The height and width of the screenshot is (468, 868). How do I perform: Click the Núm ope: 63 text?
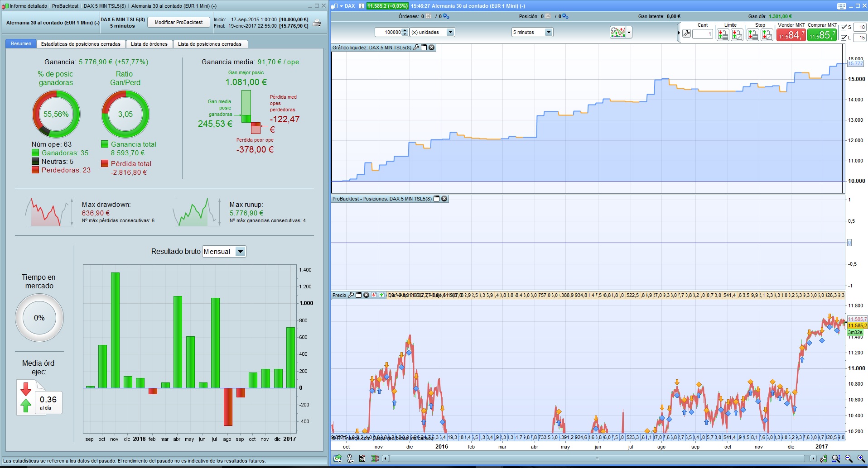52,144
